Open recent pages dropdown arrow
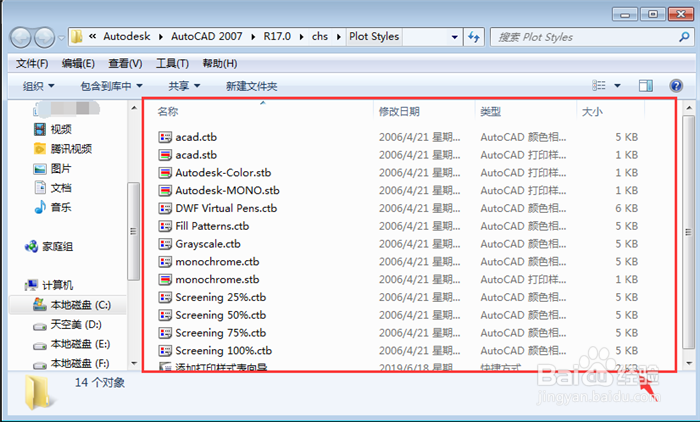700x422 pixels. [61, 38]
